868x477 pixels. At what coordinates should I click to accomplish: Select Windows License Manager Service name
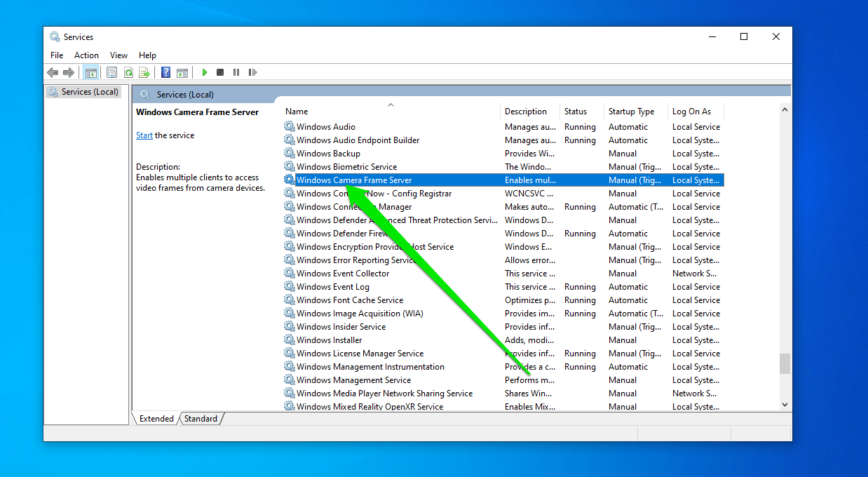click(360, 354)
